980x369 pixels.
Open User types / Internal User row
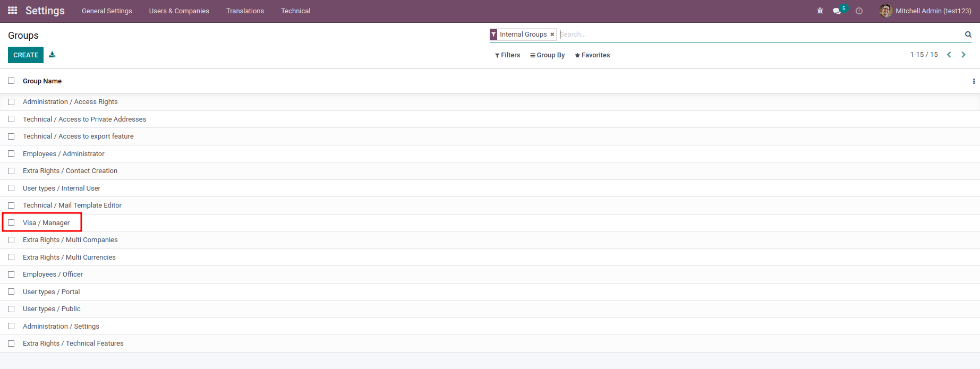tap(62, 188)
